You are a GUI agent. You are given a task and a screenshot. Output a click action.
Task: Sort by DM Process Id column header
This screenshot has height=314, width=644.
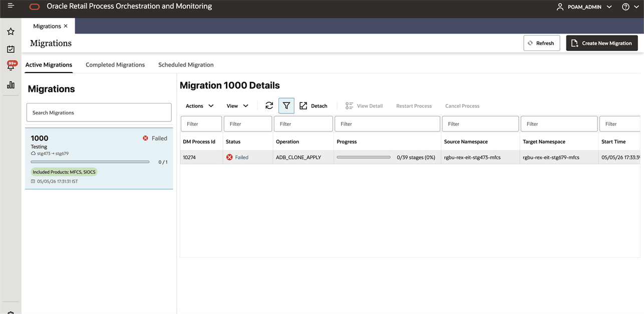click(199, 141)
